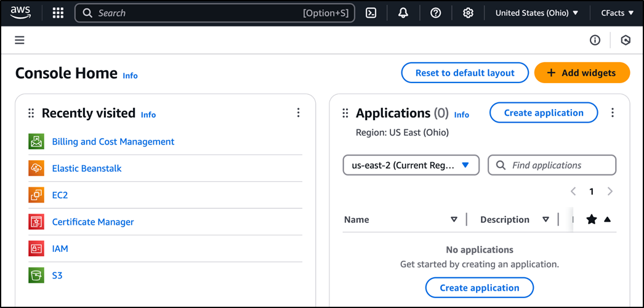The width and height of the screenshot is (644, 308).
Task: Grab the Applications widget drag handle
Action: pyautogui.click(x=345, y=113)
